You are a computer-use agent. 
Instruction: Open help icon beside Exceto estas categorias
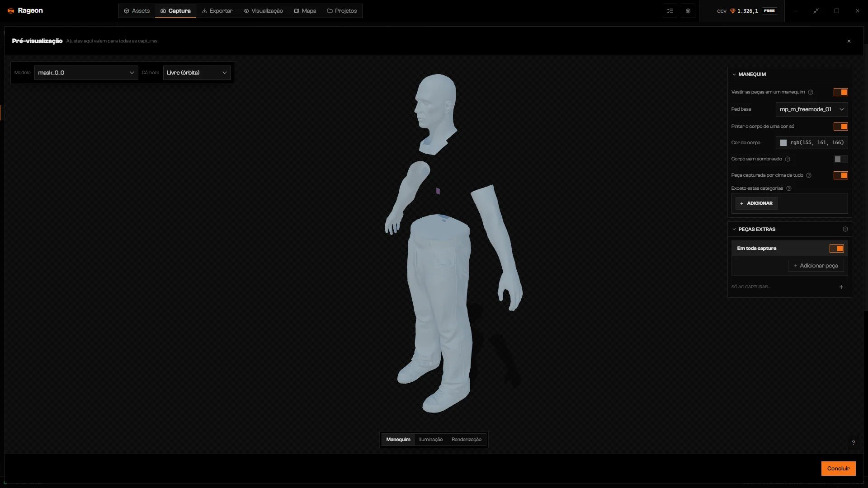[789, 188]
